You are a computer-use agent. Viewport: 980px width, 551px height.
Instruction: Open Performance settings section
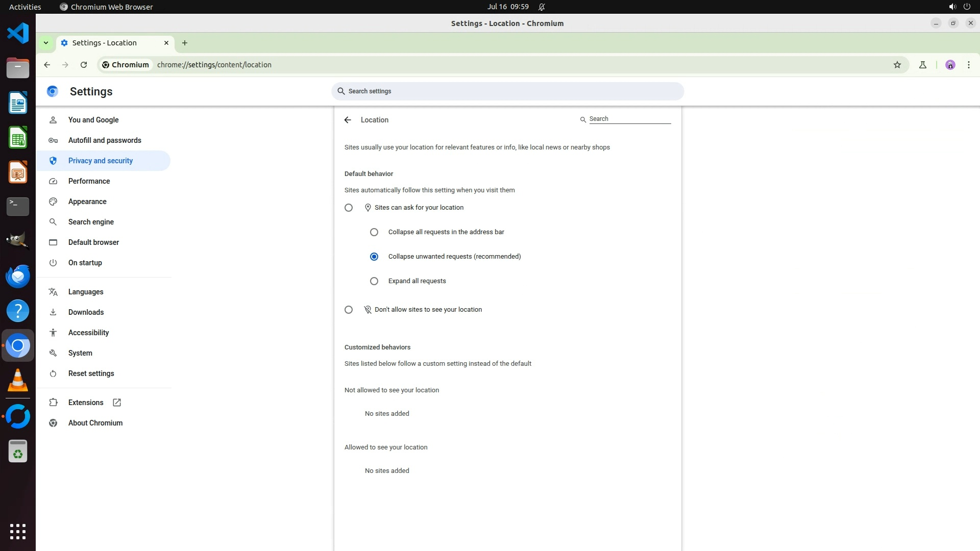coord(89,181)
